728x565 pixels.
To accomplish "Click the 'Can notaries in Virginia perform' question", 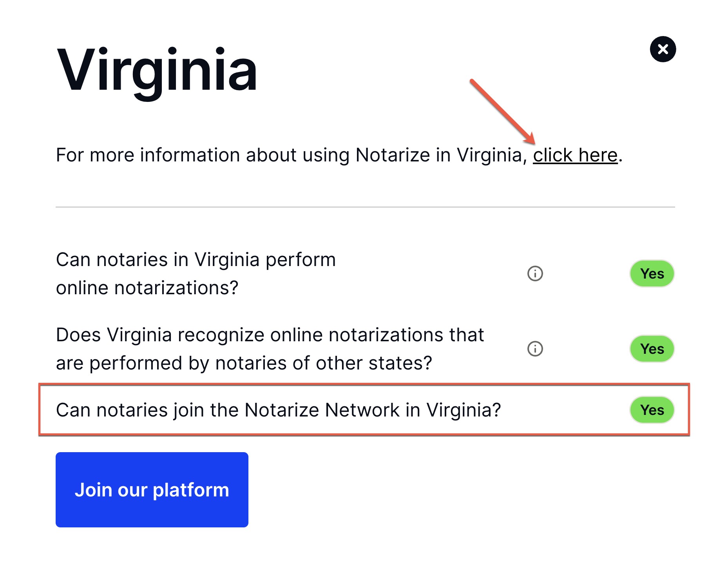I will coord(196,260).
